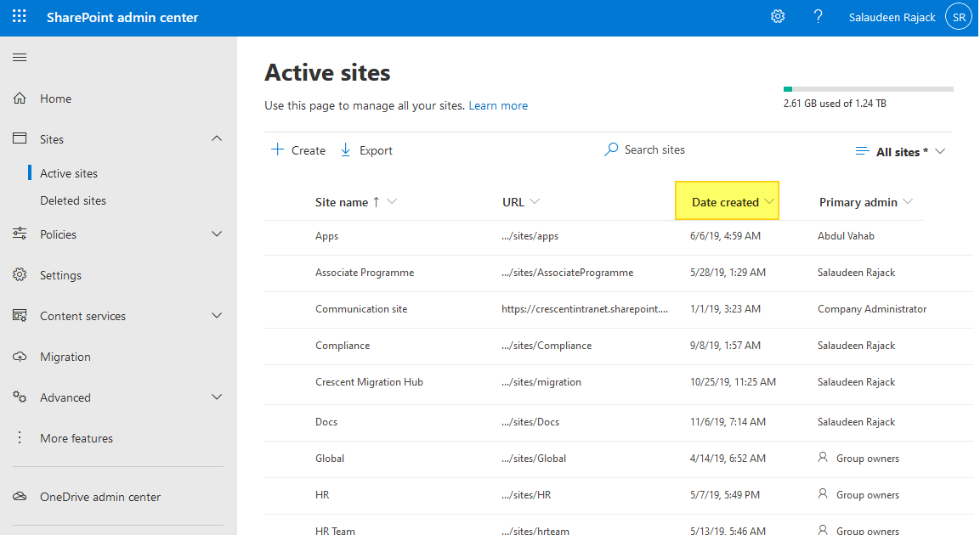
Task: Click the Group owners icon for Global site
Action: (823, 457)
